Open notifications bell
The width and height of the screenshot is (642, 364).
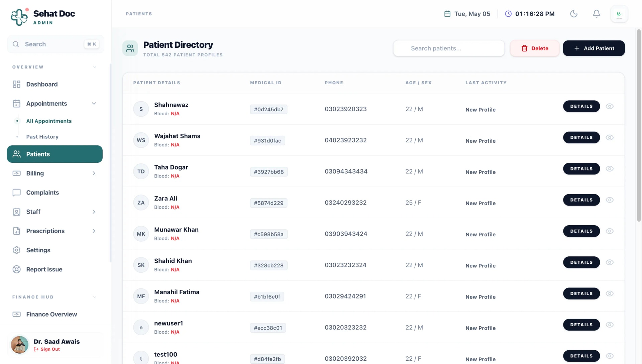point(597,14)
